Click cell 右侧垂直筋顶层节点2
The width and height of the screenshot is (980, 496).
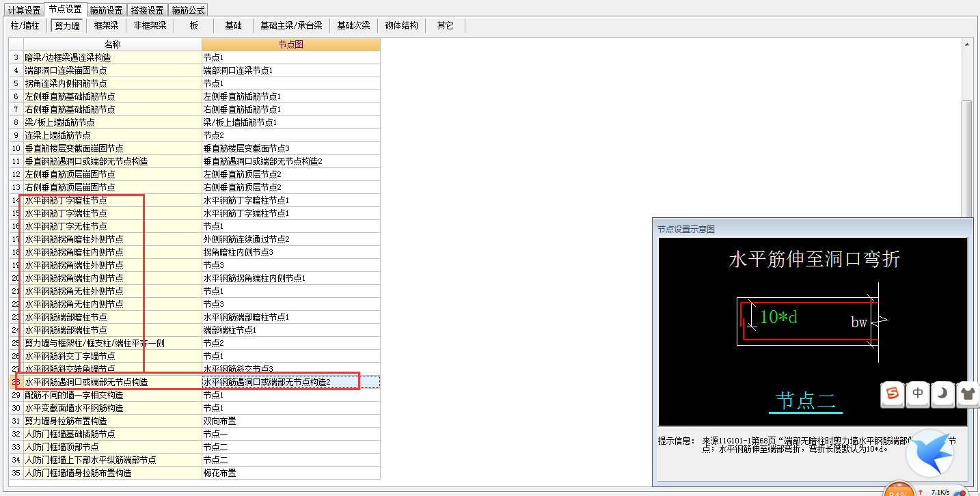[x=291, y=187]
